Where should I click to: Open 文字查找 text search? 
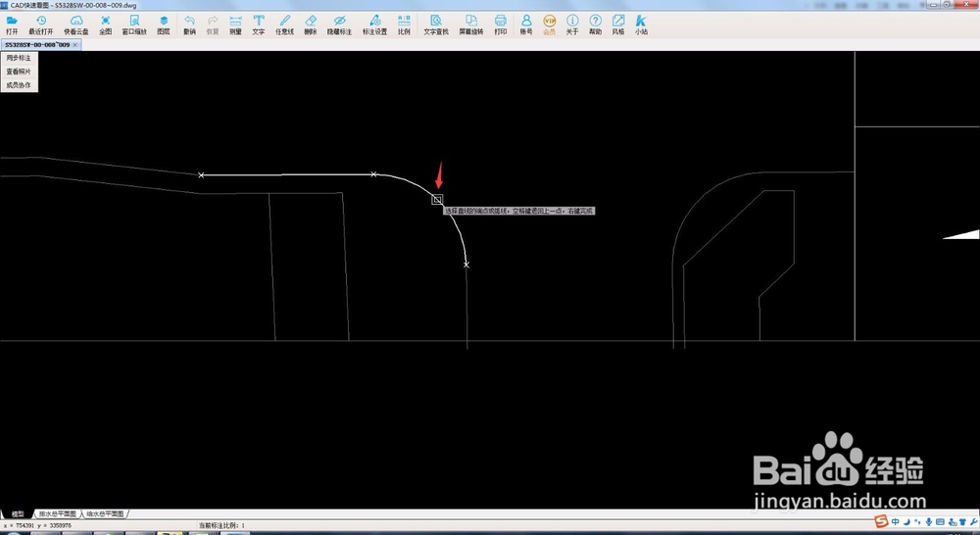pyautogui.click(x=436, y=24)
